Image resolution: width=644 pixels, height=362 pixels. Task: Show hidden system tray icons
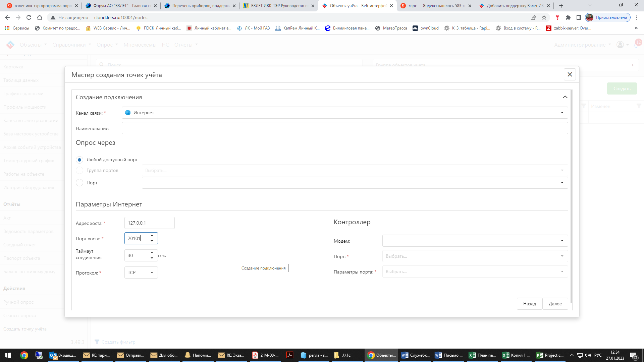click(x=572, y=355)
